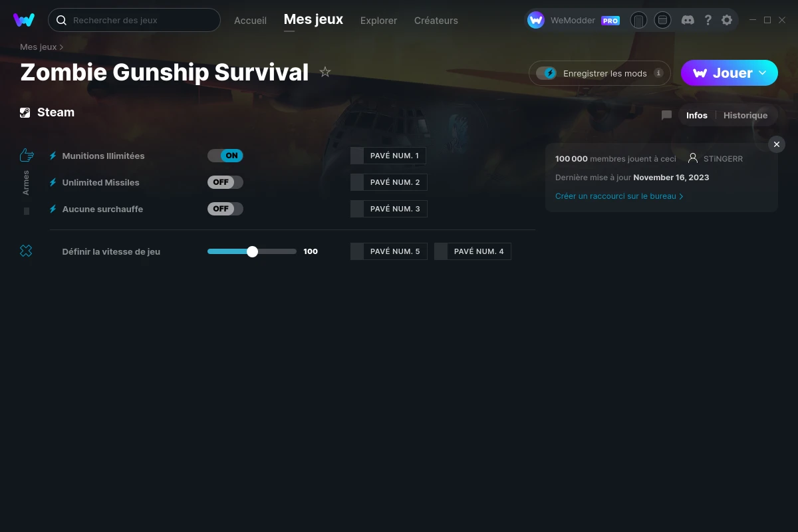Viewport: 798px width, 532px height.
Task: Expand the Jouer dropdown arrow
Action: pyautogui.click(x=763, y=72)
